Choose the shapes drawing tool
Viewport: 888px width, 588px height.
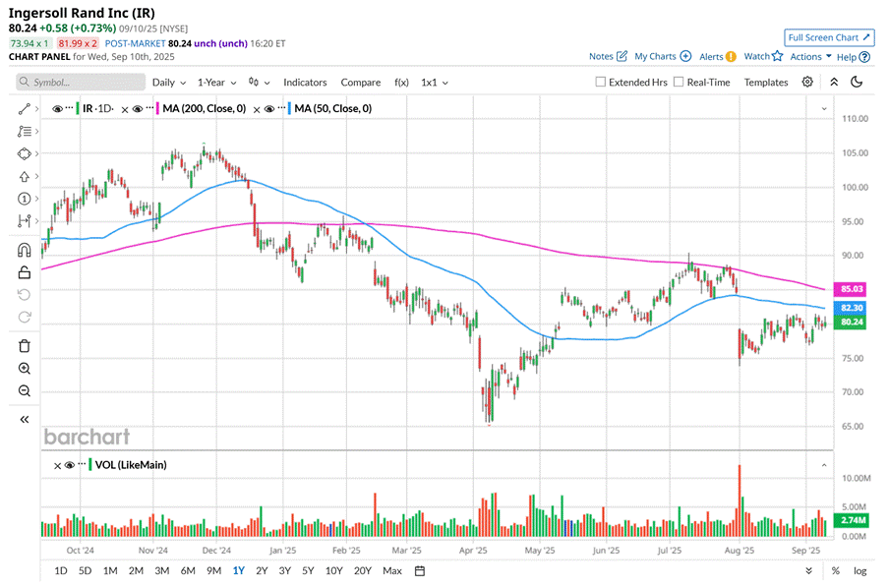pyautogui.click(x=24, y=153)
